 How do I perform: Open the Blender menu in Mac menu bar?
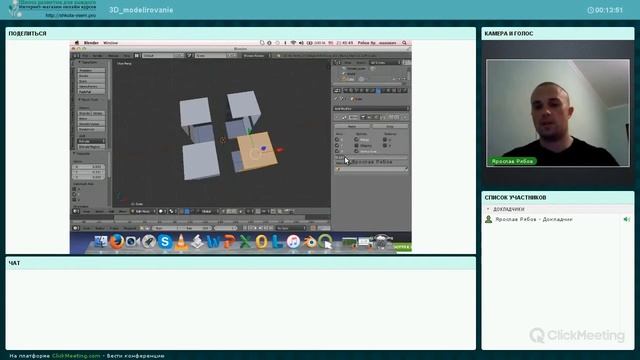point(91,43)
